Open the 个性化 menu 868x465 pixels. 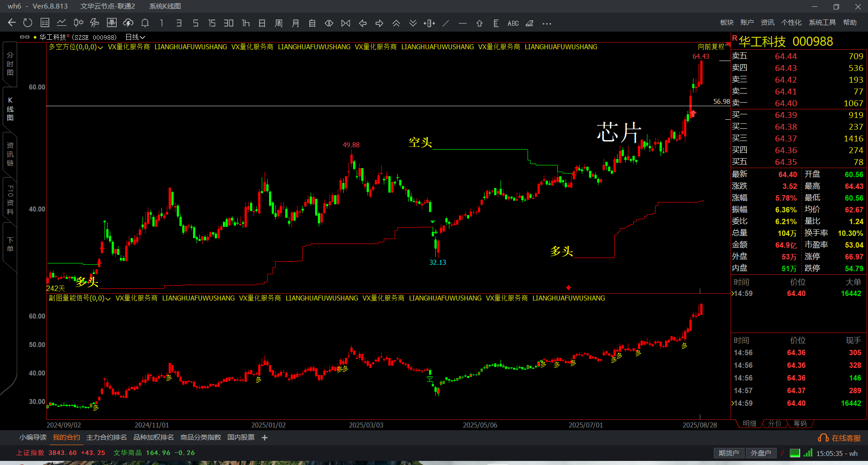(x=791, y=23)
